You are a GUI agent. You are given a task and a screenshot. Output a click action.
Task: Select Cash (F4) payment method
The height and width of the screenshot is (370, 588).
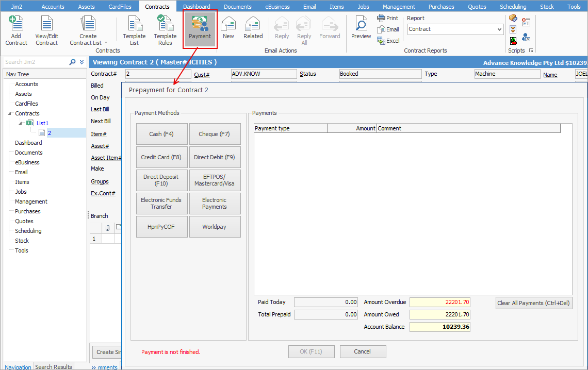pos(161,133)
